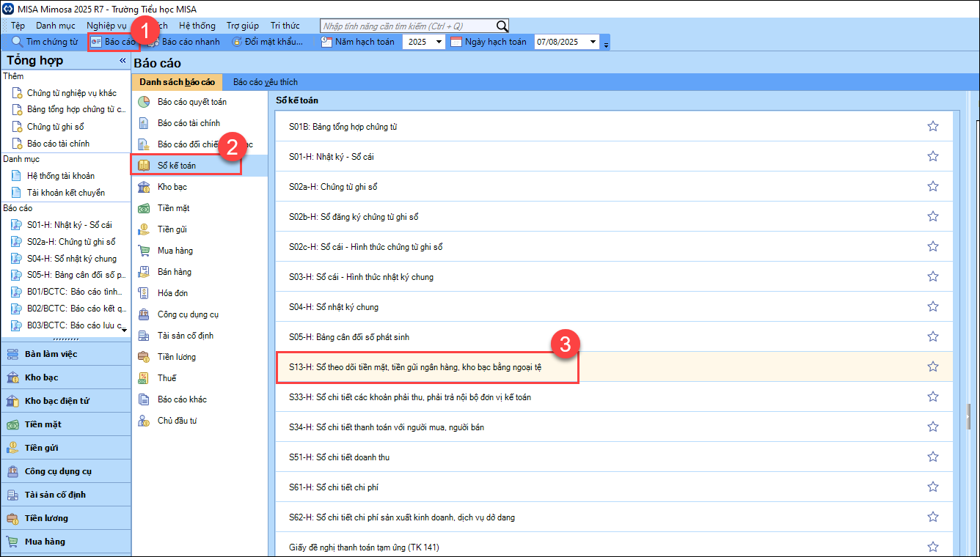Select Công cụ dụng cụ report category icon
The height and width of the screenshot is (557, 980).
tap(144, 314)
